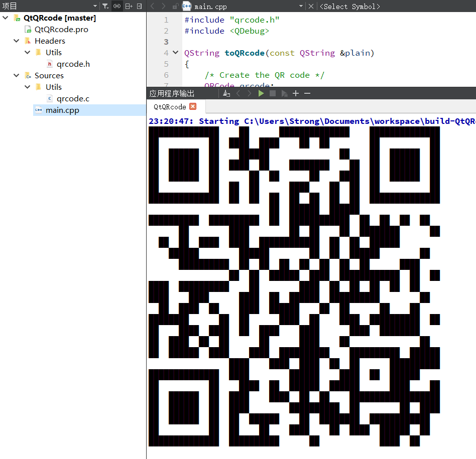This screenshot has height=459, width=476.
Task: Close the QtQRcode output tab
Action: click(193, 106)
